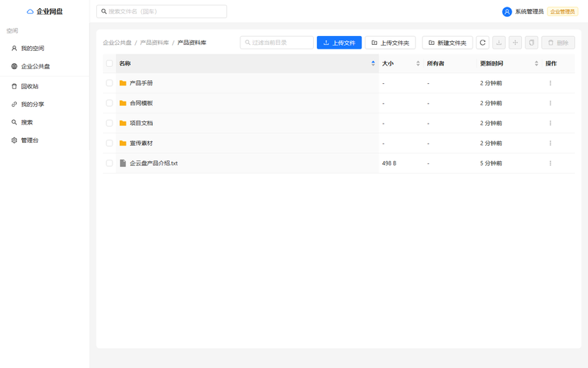588x368 pixels.
Task: Open the 合同模板 folder icon
Action: click(x=123, y=103)
